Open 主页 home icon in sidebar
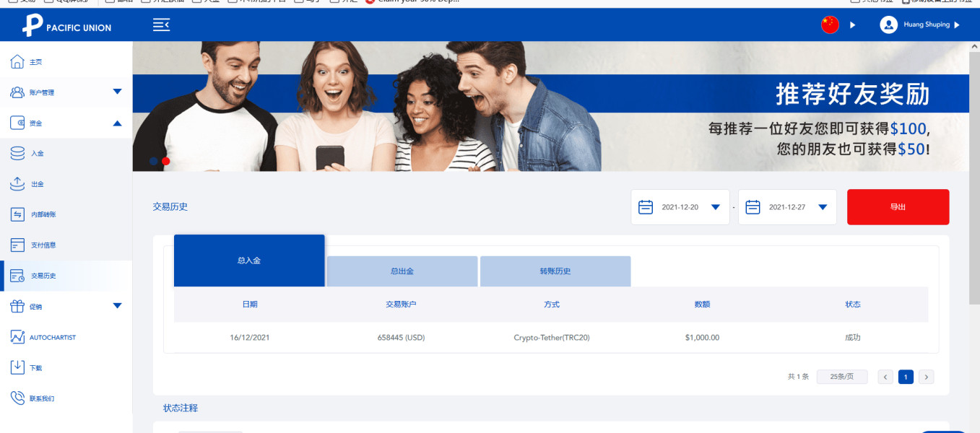This screenshot has height=433, width=980. pyautogui.click(x=17, y=62)
